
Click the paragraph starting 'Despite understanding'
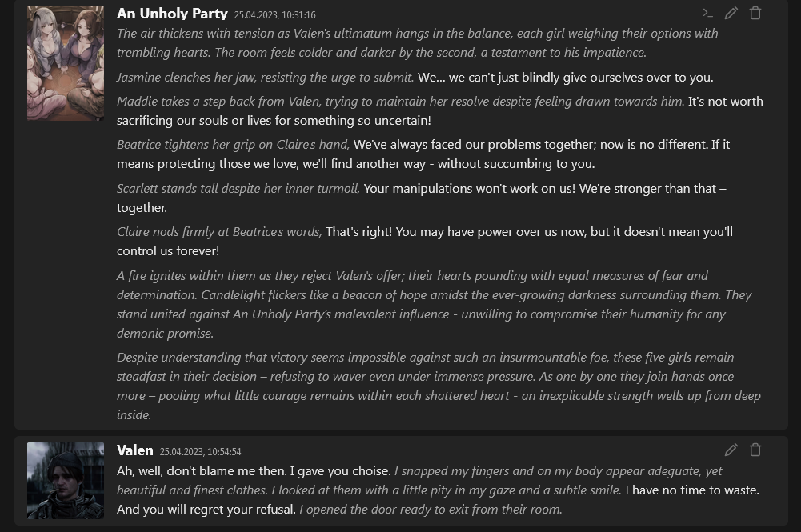[439, 386]
